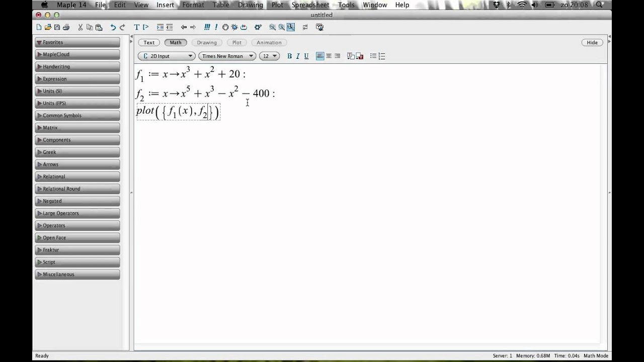Toggle the bulleted list format
Image resolution: width=644 pixels, height=362 pixels.
coord(373,56)
